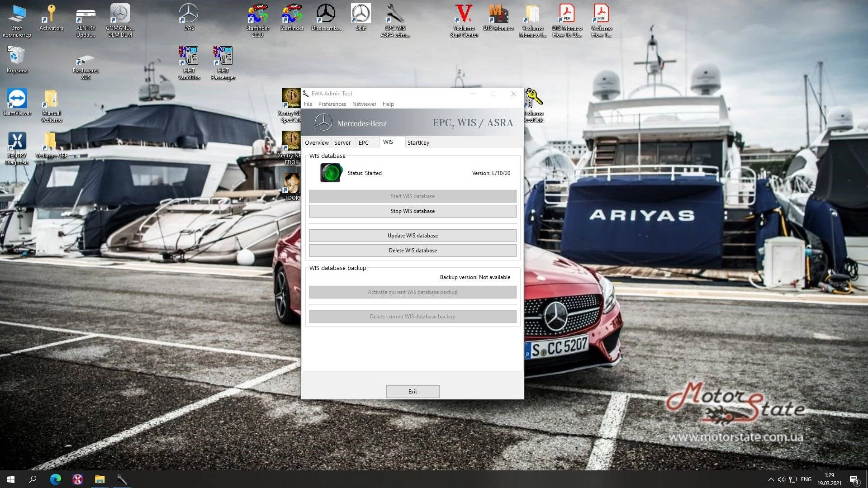868x488 pixels.
Task: Launch XENTRY Diagnosis desktop shortcut
Action: pos(17,148)
